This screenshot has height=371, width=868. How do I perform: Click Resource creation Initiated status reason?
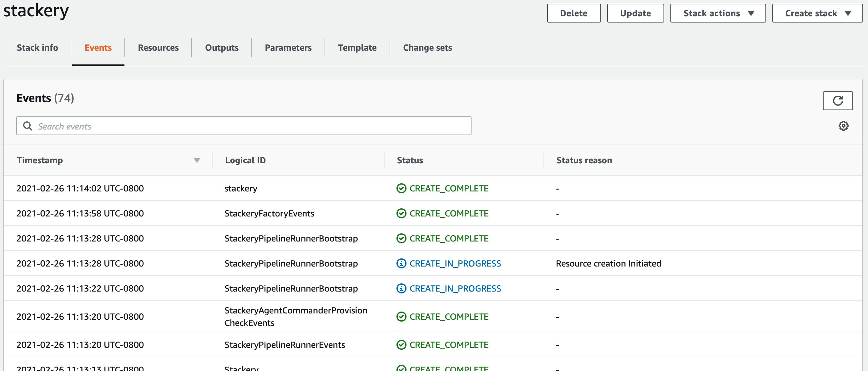pos(608,263)
